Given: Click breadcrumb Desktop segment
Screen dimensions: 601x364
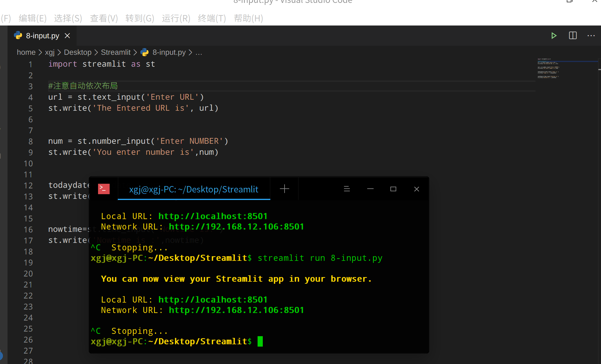Looking at the screenshot, I should [x=77, y=52].
